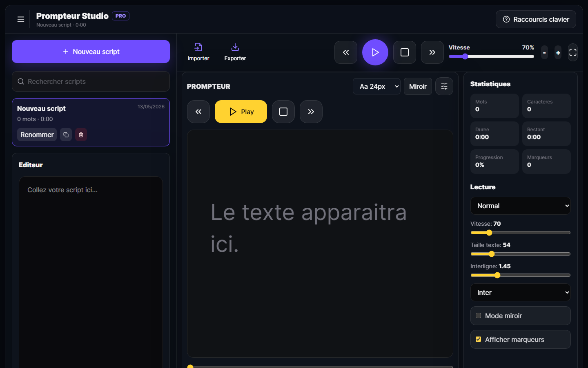
Task: Select the Nouveau script card
Action: 91,122
